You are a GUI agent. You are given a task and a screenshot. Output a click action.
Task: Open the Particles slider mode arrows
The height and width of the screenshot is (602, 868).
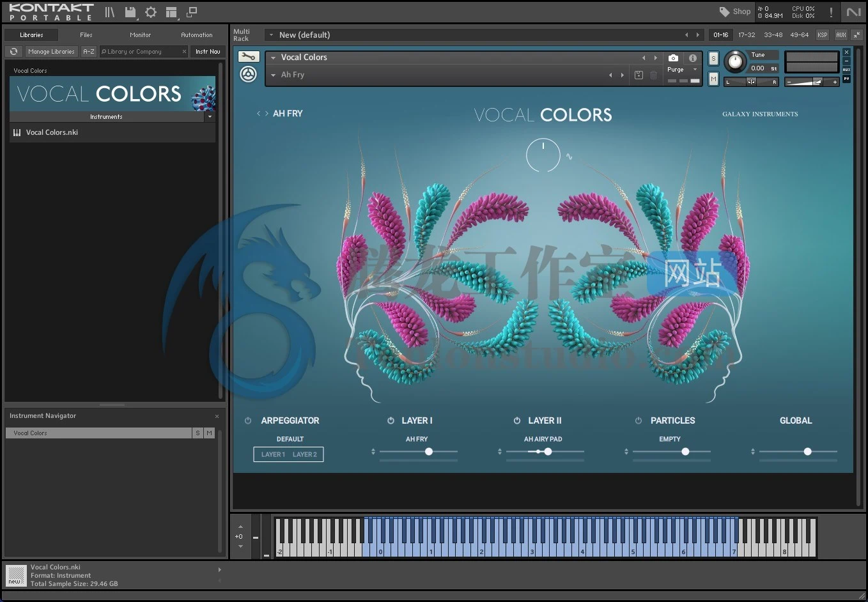tap(626, 451)
